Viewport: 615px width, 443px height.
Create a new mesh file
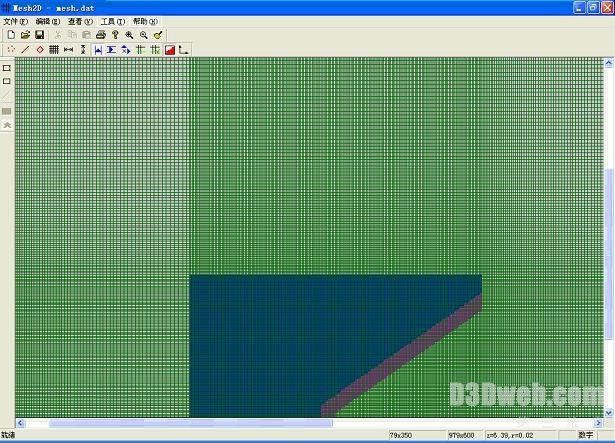pos(11,35)
